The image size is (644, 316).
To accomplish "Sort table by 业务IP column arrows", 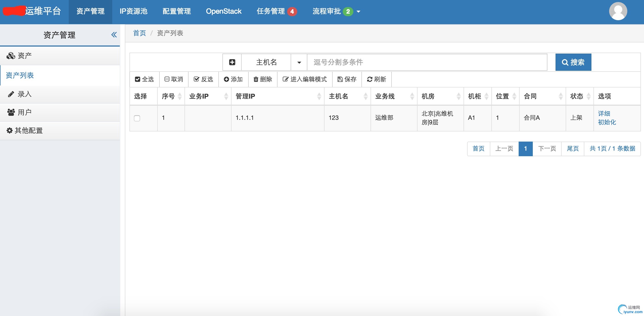I will tap(226, 96).
